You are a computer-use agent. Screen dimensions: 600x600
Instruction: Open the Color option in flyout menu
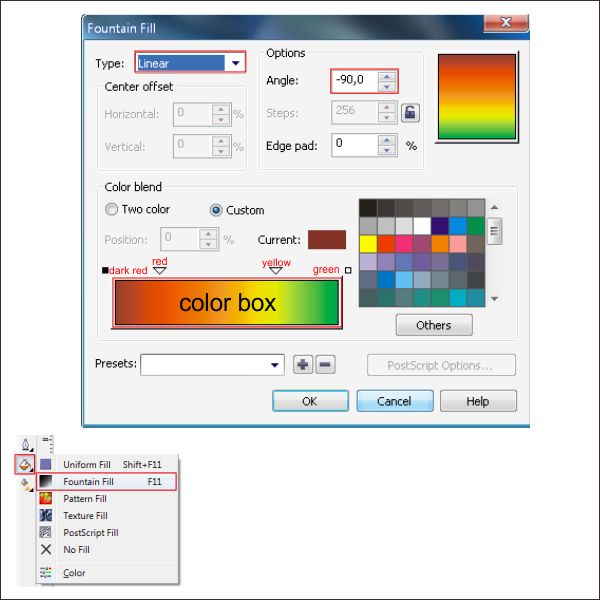[74, 573]
